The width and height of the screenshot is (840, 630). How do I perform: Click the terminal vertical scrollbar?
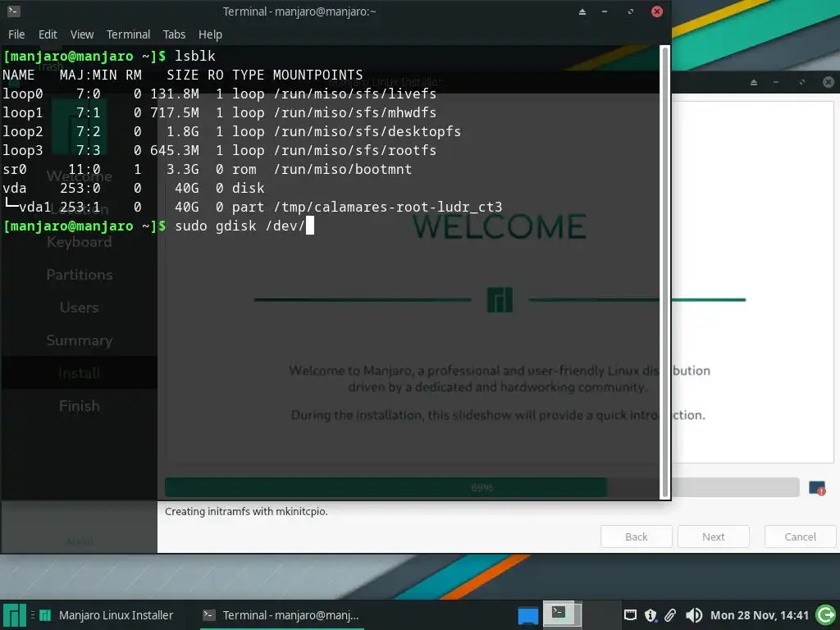pyautogui.click(x=664, y=272)
